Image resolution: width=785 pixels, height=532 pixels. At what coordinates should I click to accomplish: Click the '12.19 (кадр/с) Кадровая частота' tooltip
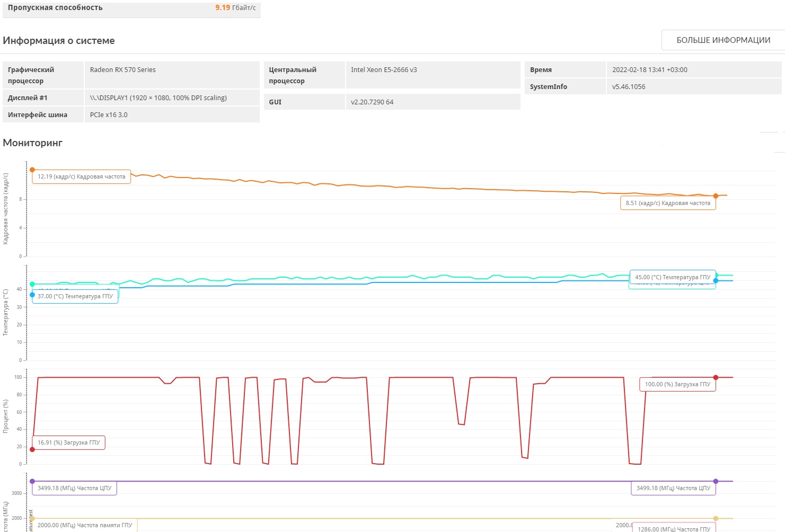(81, 177)
